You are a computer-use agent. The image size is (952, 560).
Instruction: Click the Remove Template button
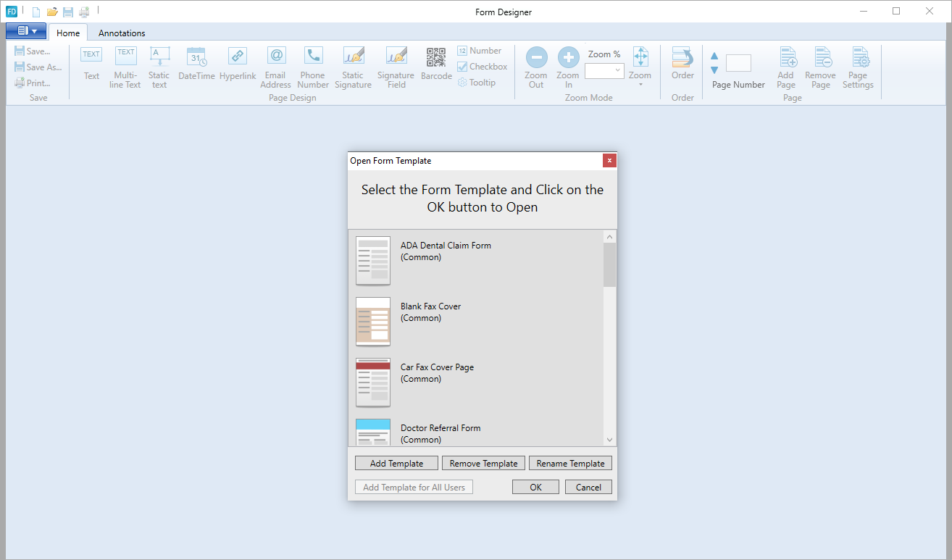pyautogui.click(x=483, y=463)
